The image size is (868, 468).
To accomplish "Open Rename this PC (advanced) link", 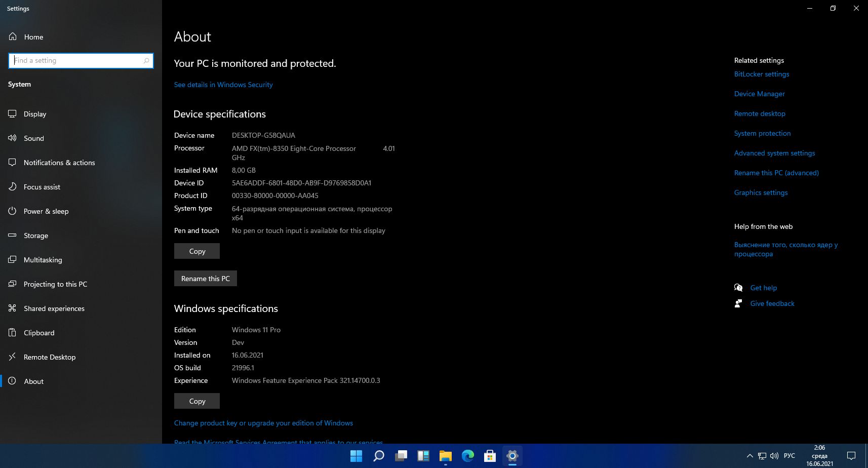I will point(776,173).
